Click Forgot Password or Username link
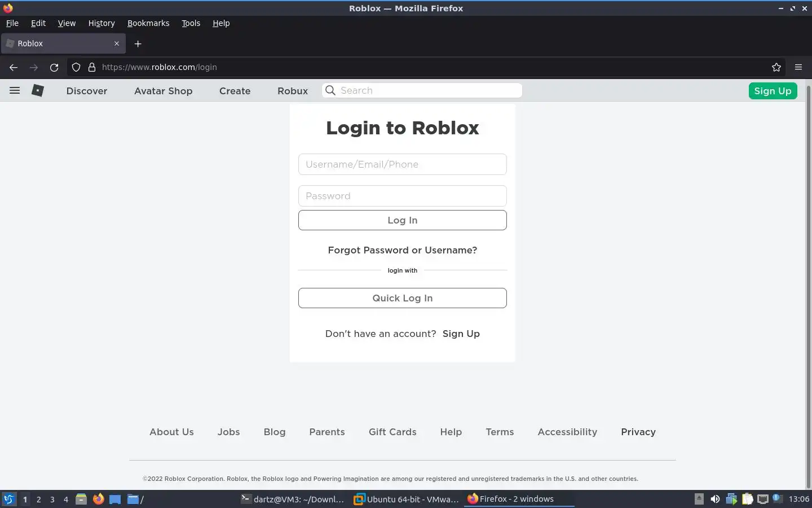This screenshot has width=812, height=508. (403, 250)
